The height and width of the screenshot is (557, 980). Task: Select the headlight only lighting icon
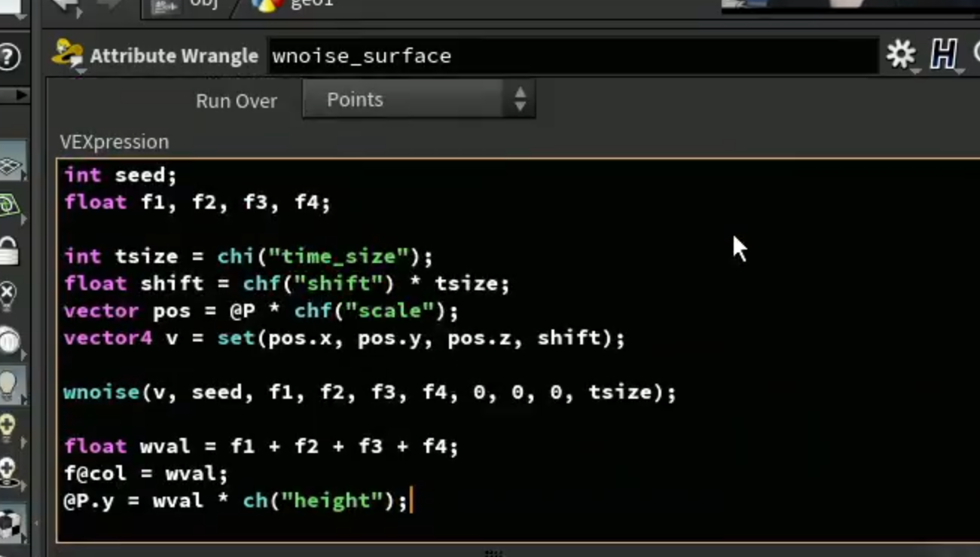9,341
